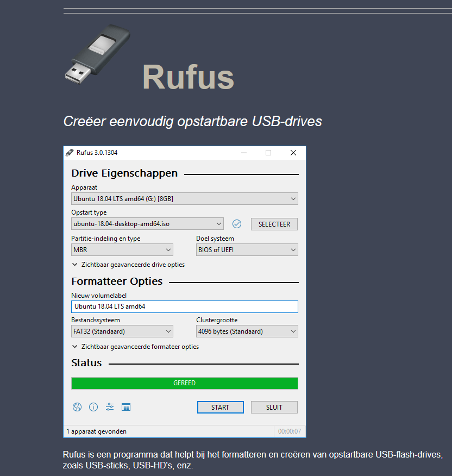
Task: Click the 'Doel systeem' label
Action: pyautogui.click(x=215, y=239)
